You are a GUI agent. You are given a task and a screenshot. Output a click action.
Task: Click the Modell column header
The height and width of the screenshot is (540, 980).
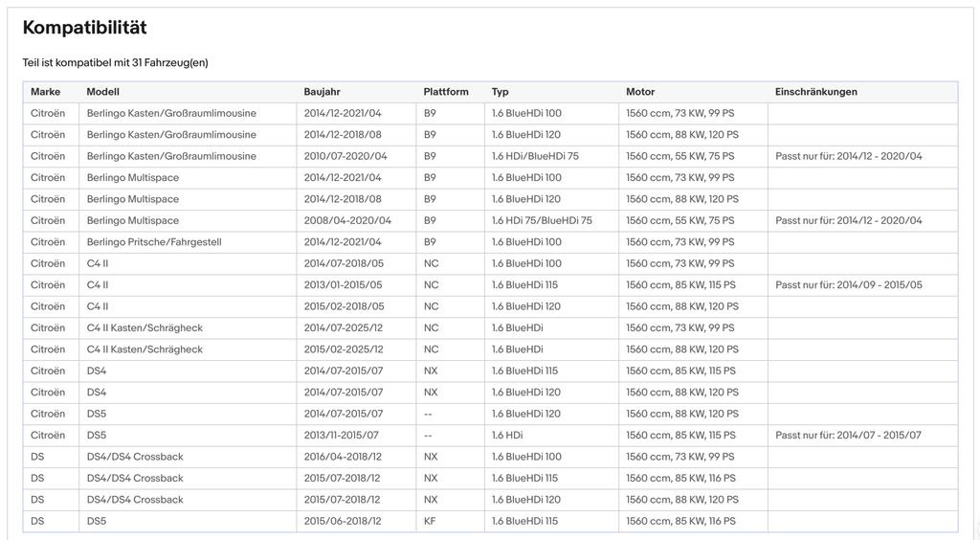pyautogui.click(x=103, y=92)
